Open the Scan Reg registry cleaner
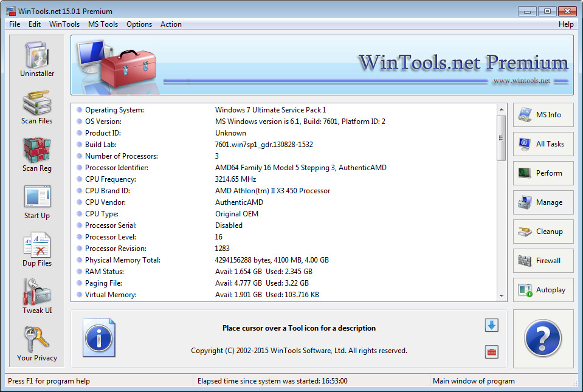The width and height of the screenshot is (583, 392). 37,154
